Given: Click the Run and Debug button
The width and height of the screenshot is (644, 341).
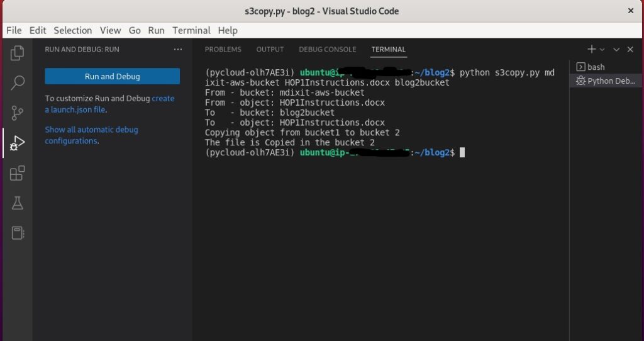Looking at the screenshot, I should click(x=112, y=76).
